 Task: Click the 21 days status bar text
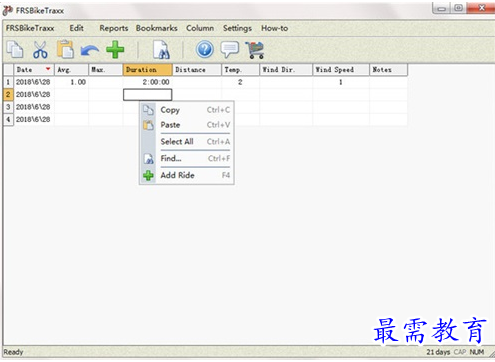pyautogui.click(x=438, y=352)
